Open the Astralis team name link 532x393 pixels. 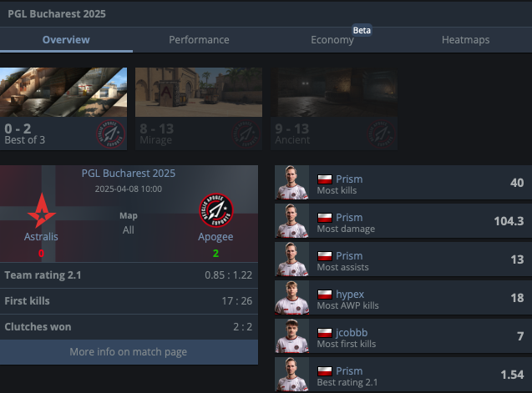[x=41, y=236]
